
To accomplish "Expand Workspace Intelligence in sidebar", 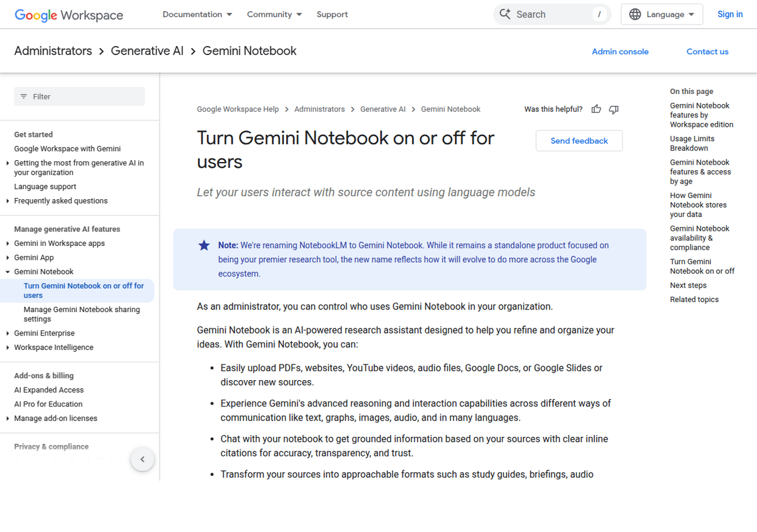I will 8,347.
